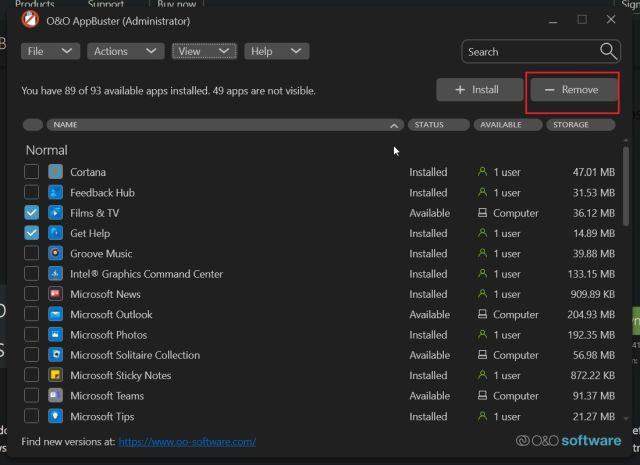Click the user icon in Get Help row
640x465 pixels.
(x=482, y=233)
